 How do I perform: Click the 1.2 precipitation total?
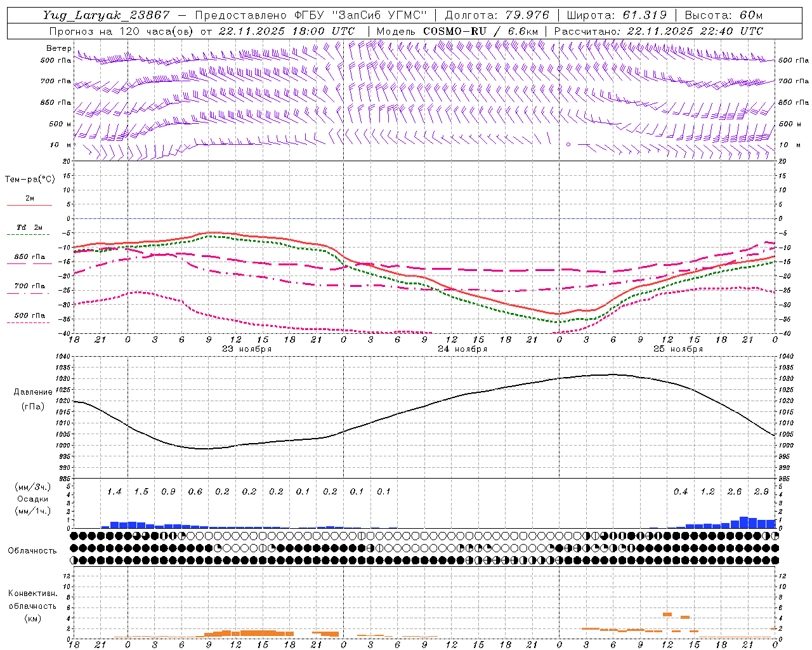point(707,492)
